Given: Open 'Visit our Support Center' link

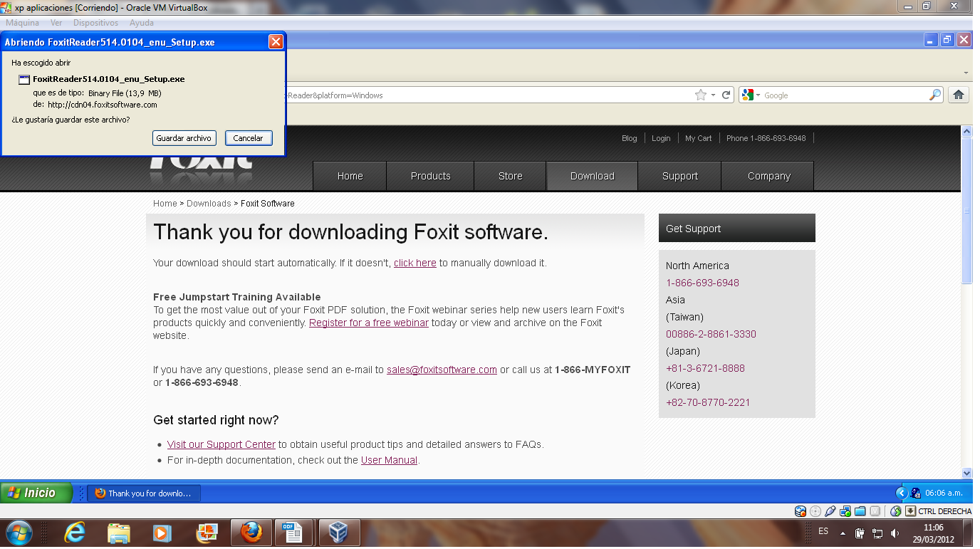Looking at the screenshot, I should pos(221,444).
